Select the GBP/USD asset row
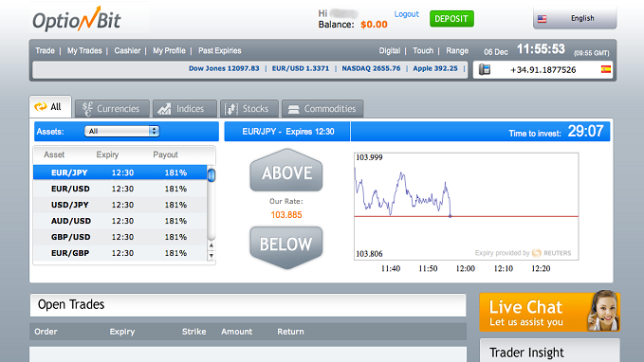The height and width of the screenshot is (362, 644). (x=120, y=237)
